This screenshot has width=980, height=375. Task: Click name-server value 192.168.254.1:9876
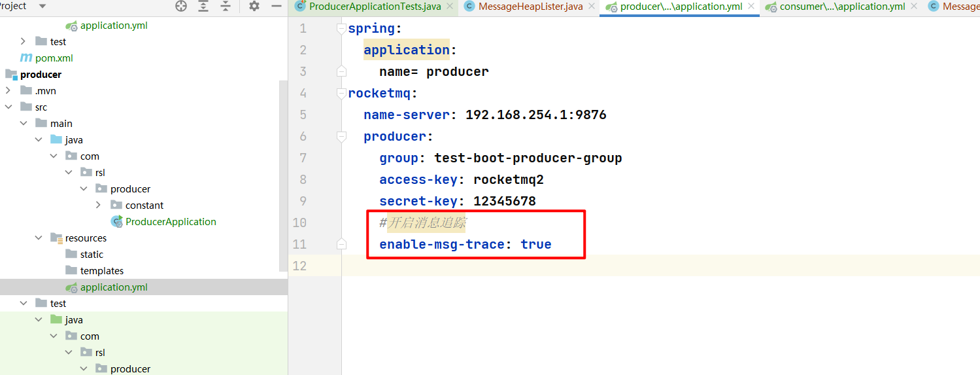click(x=536, y=115)
